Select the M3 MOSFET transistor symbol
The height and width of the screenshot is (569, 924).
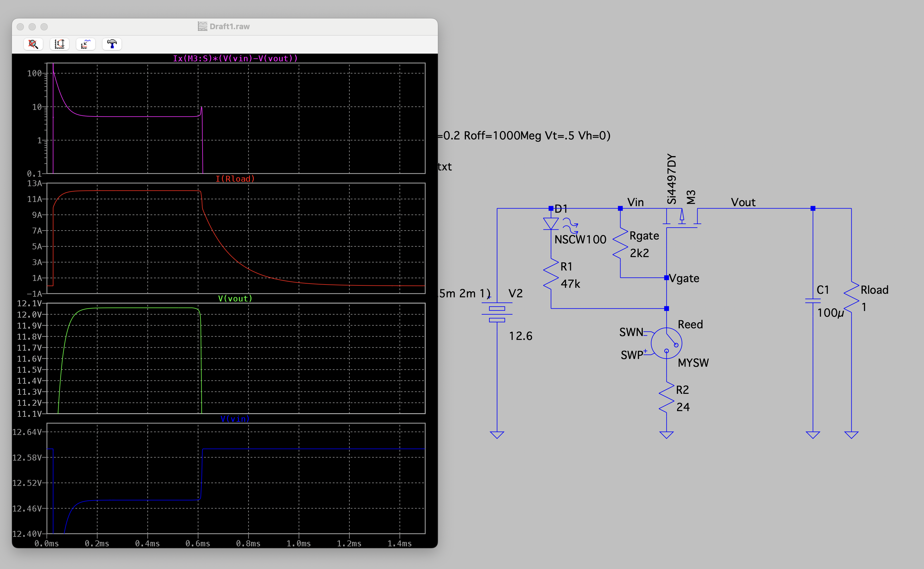coord(681,218)
